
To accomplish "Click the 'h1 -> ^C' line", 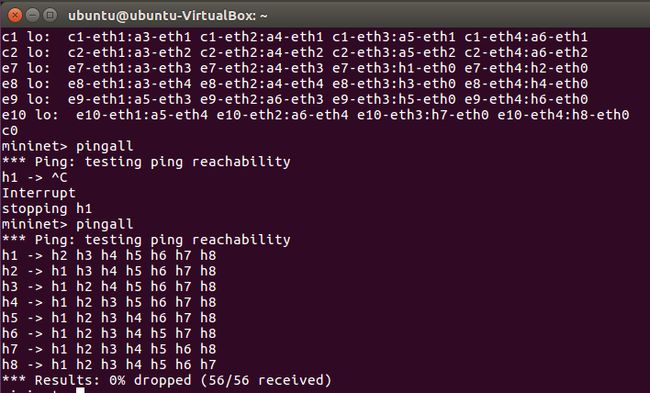I will coord(34,177).
